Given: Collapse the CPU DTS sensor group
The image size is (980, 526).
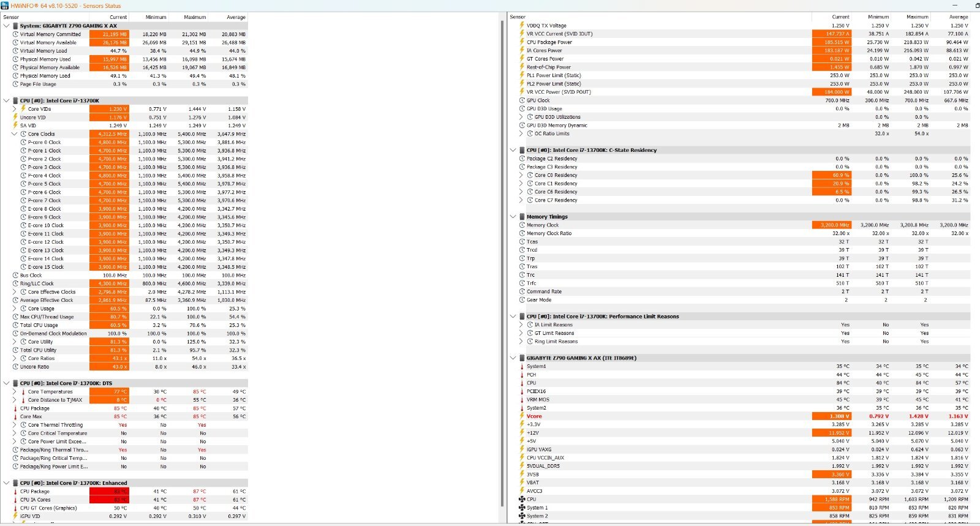Looking at the screenshot, I should [x=6, y=383].
